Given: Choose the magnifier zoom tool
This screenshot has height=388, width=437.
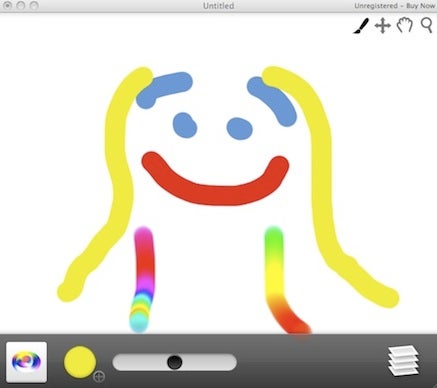Looking at the screenshot, I should pos(426,25).
